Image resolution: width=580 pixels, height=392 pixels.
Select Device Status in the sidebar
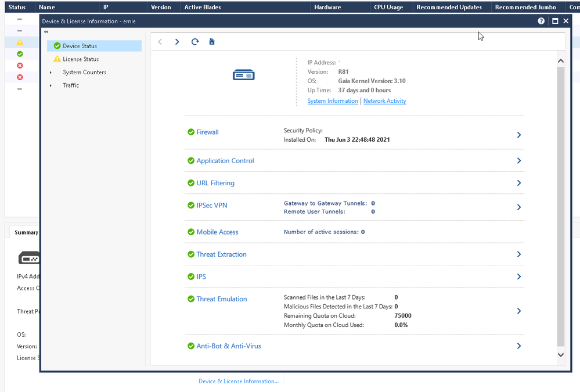tap(94, 46)
